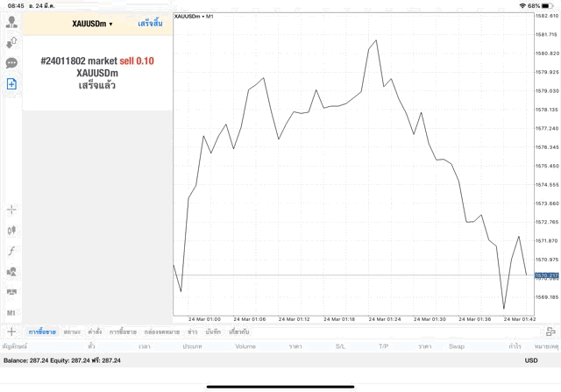The width and height of the screenshot is (561, 392).
Task: Open the accounts profile icon
Action: click(x=11, y=21)
